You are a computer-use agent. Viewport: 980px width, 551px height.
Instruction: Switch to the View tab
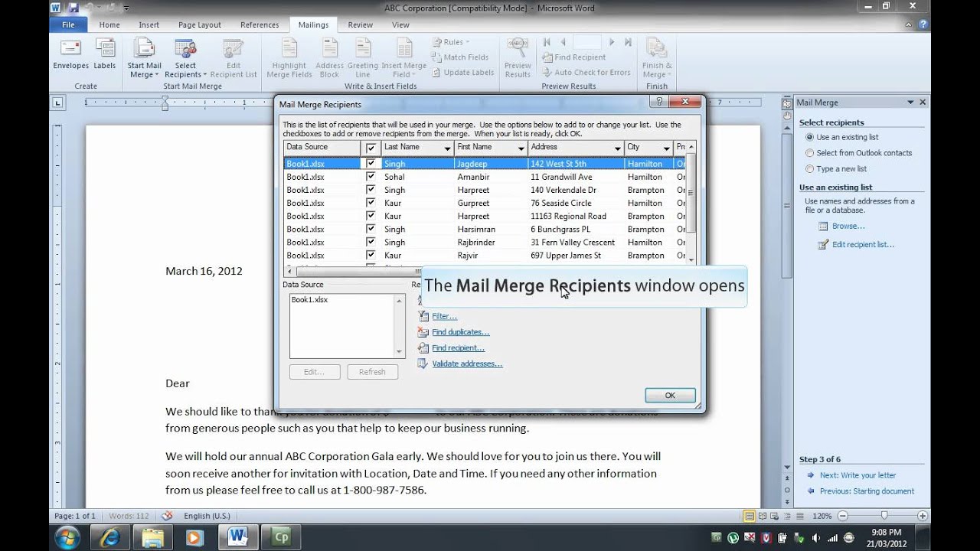pyautogui.click(x=400, y=24)
